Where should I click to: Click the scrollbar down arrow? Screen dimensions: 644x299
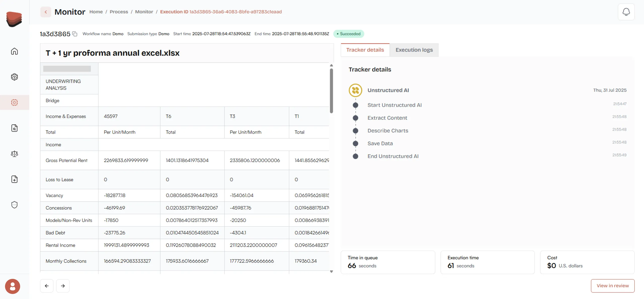[331, 271]
